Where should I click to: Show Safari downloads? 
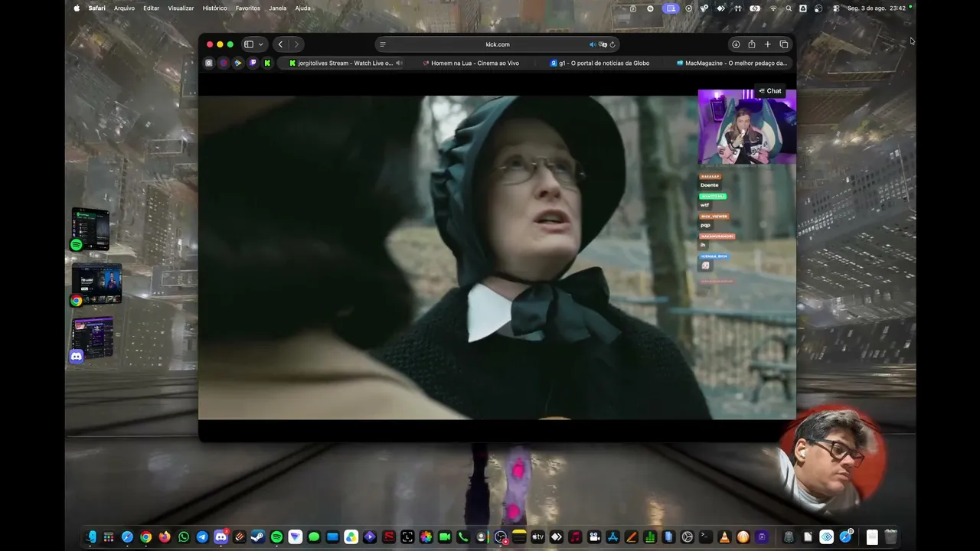click(x=736, y=44)
